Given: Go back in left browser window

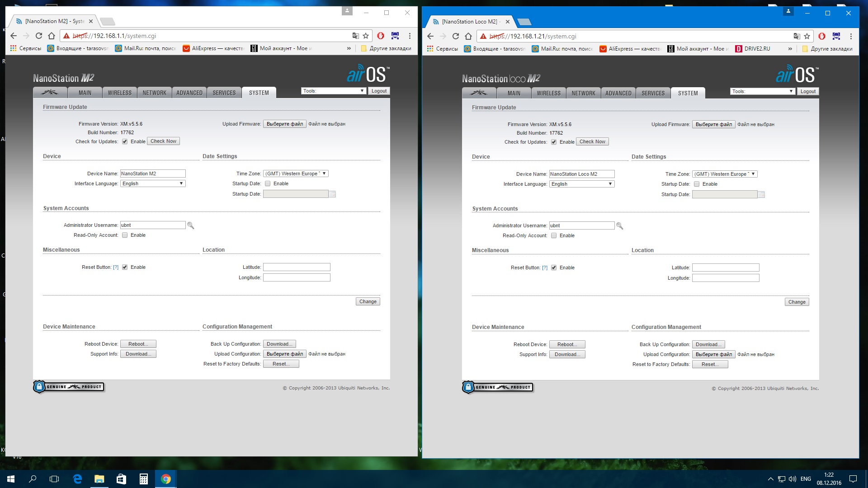Looking at the screenshot, I should [x=14, y=36].
